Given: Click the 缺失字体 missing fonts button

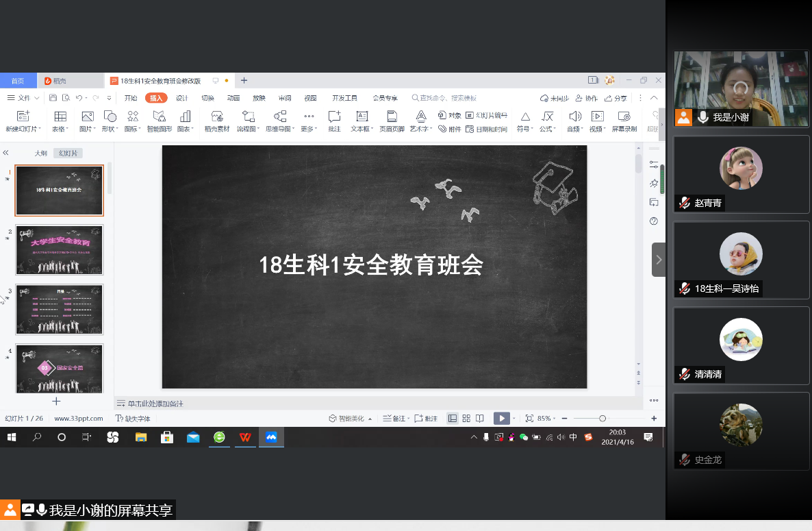Looking at the screenshot, I should pyautogui.click(x=134, y=418).
